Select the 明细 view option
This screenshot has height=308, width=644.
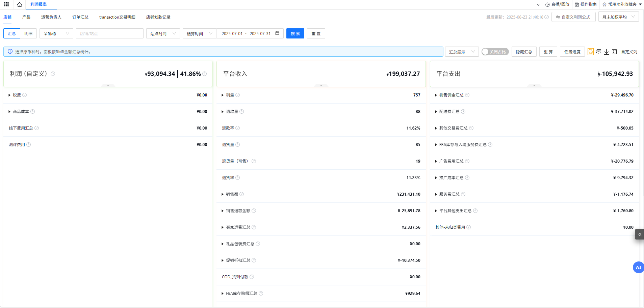click(28, 33)
